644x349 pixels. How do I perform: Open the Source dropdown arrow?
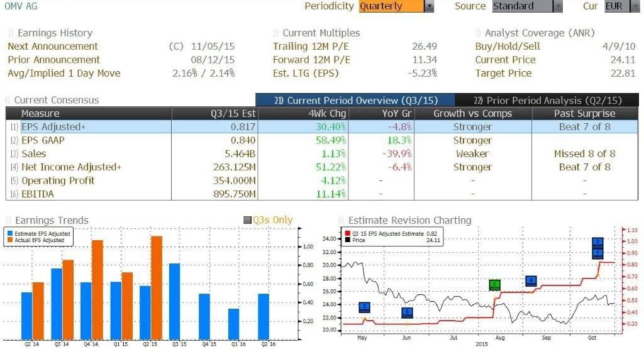pos(558,6)
